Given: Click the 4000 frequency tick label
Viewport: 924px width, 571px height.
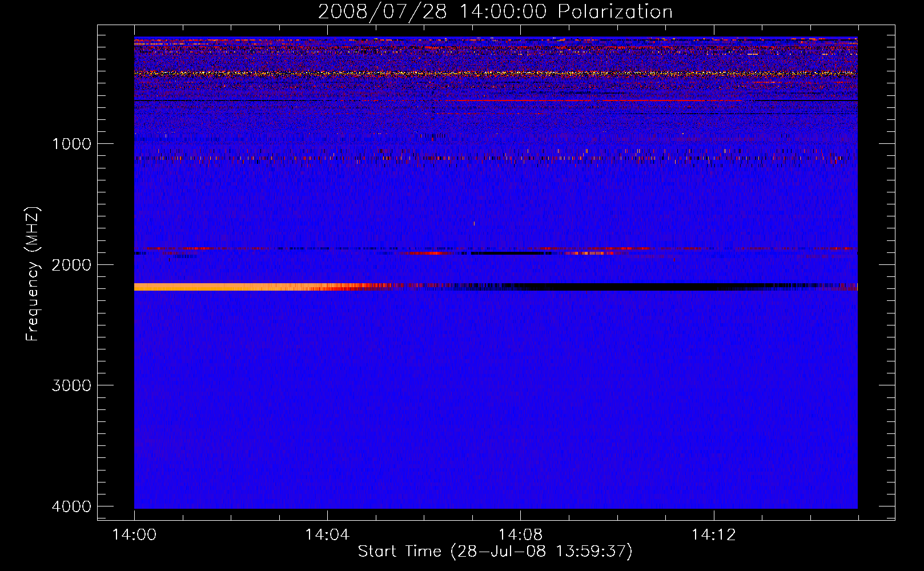Looking at the screenshot, I should [72, 506].
